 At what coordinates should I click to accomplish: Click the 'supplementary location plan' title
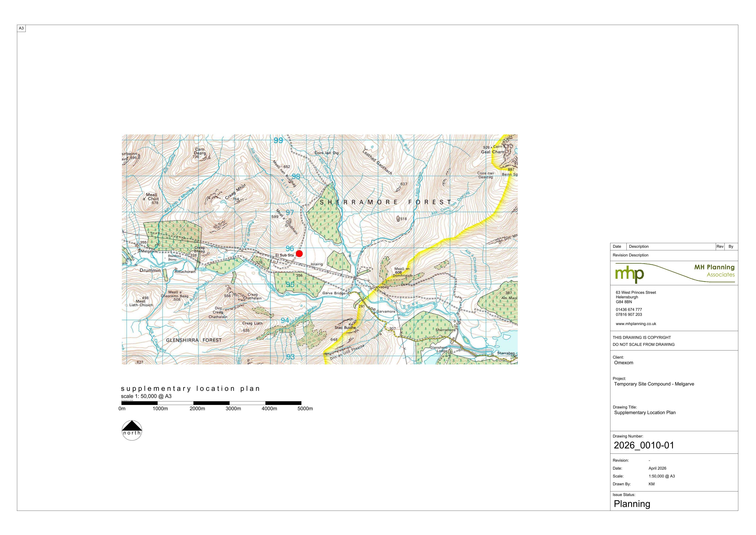[x=191, y=389]
